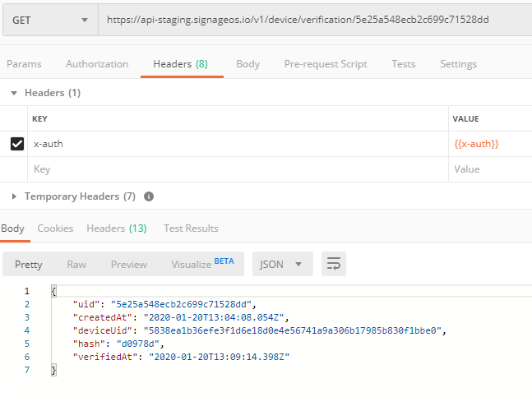Screen dimensions: 532x397
Task: Switch to Raw response view
Action: [76, 264]
